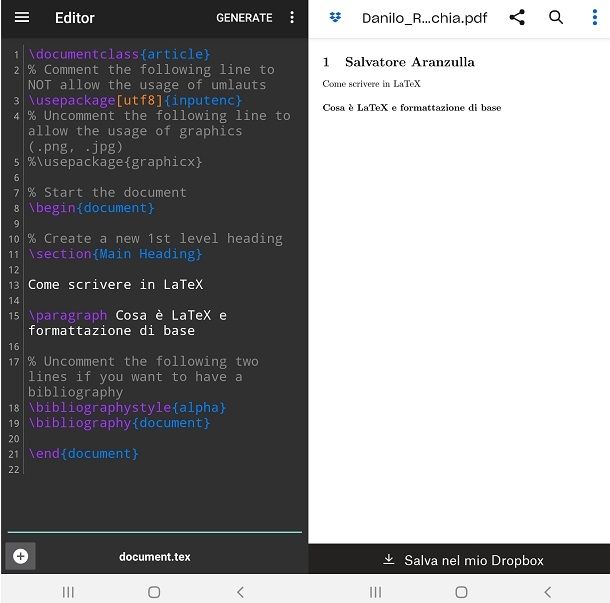610x603 pixels.
Task: Add a new file with the plus icon
Action: tap(21, 556)
